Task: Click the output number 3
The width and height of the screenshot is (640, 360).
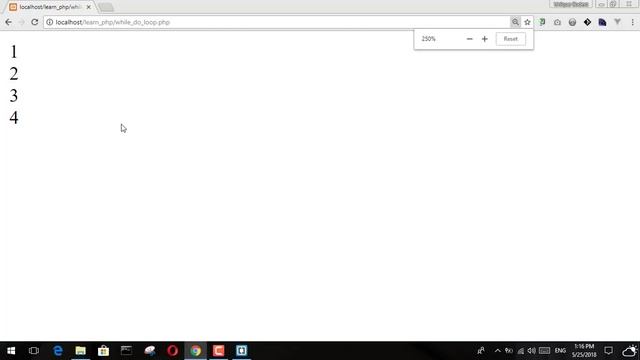Action: 14,96
